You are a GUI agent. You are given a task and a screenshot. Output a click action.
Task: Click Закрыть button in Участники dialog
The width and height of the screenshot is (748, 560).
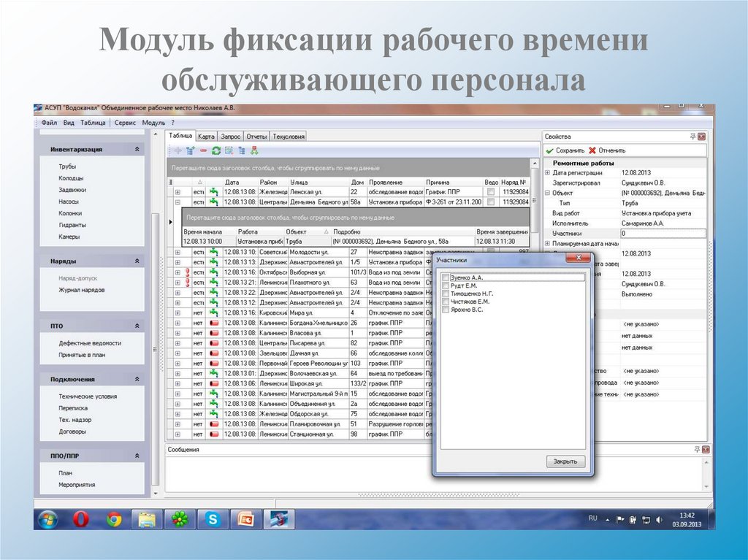click(x=565, y=461)
